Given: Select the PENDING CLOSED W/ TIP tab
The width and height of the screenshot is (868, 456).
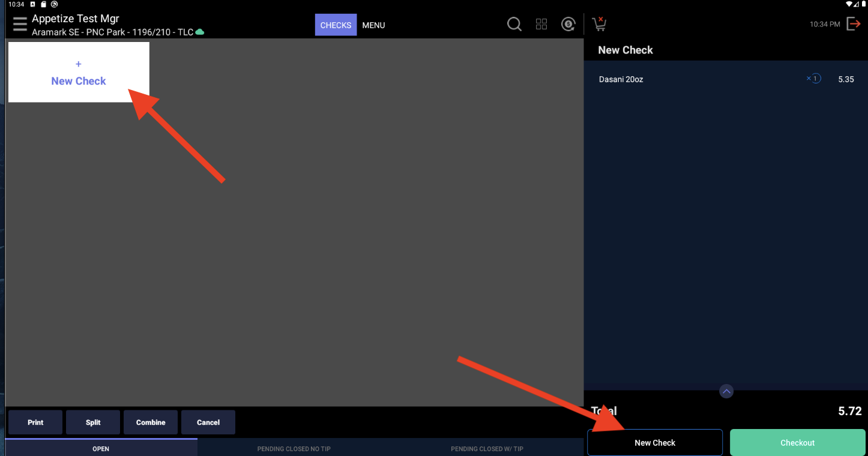Looking at the screenshot, I should (487, 448).
